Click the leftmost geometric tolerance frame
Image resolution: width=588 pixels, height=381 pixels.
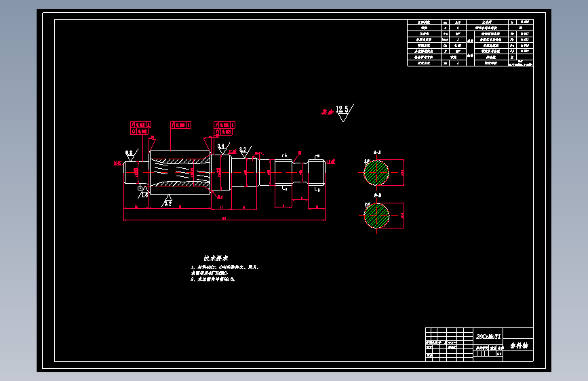click(140, 128)
